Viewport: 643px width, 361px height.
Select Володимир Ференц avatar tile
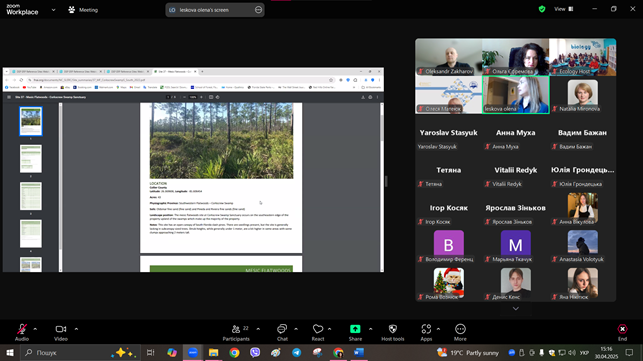(x=449, y=245)
